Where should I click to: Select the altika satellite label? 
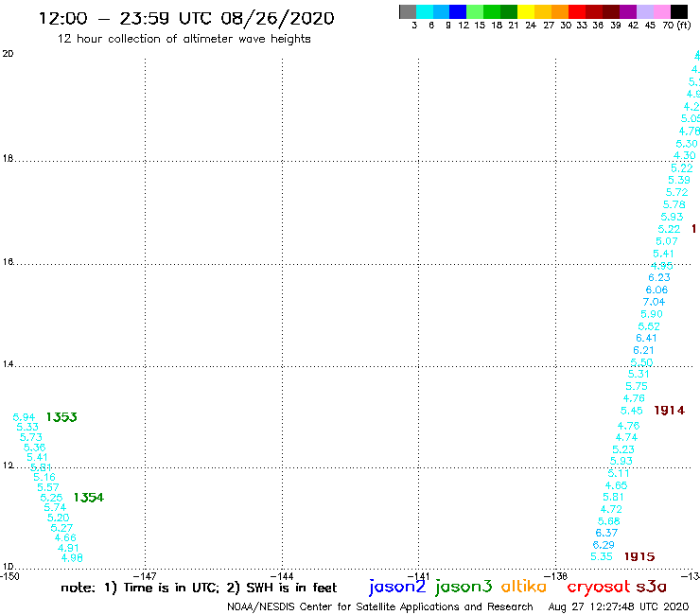[x=524, y=586]
